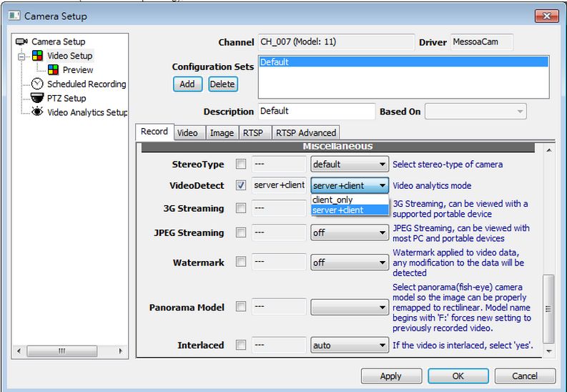Click the PTZ Setup dome camera icon

click(37, 98)
